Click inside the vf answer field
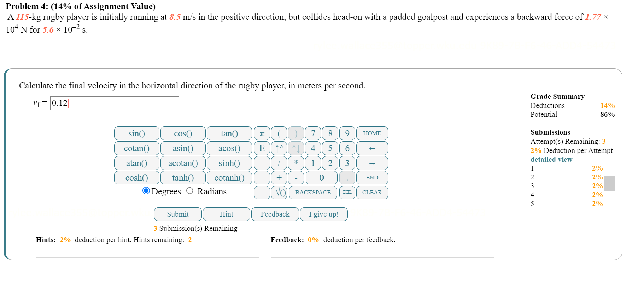The image size is (644, 286). [x=115, y=103]
